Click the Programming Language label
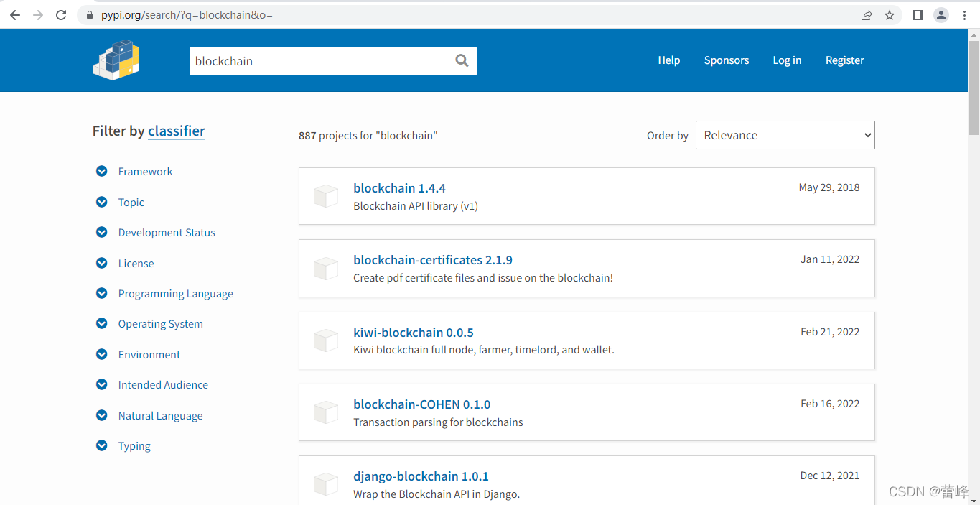The image size is (980, 505). tap(176, 293)
